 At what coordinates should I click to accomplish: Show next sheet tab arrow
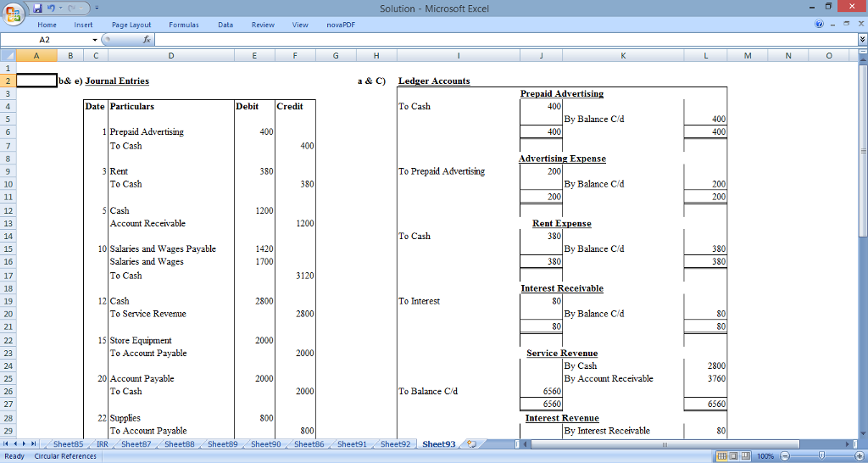[x=25, y=444]
